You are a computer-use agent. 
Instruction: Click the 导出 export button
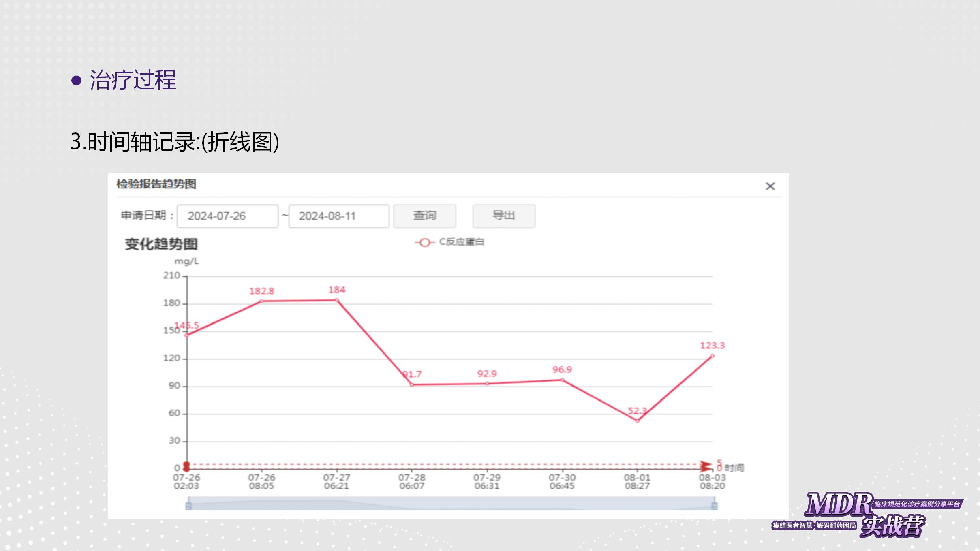point(503,216)
